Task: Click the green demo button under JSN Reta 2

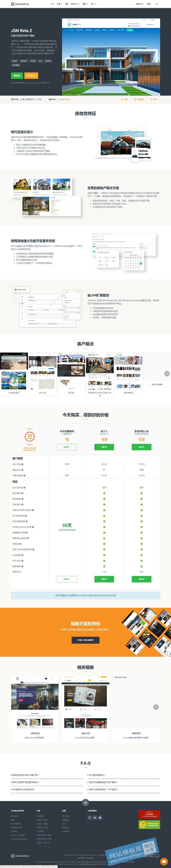Action: pos(17,76)
